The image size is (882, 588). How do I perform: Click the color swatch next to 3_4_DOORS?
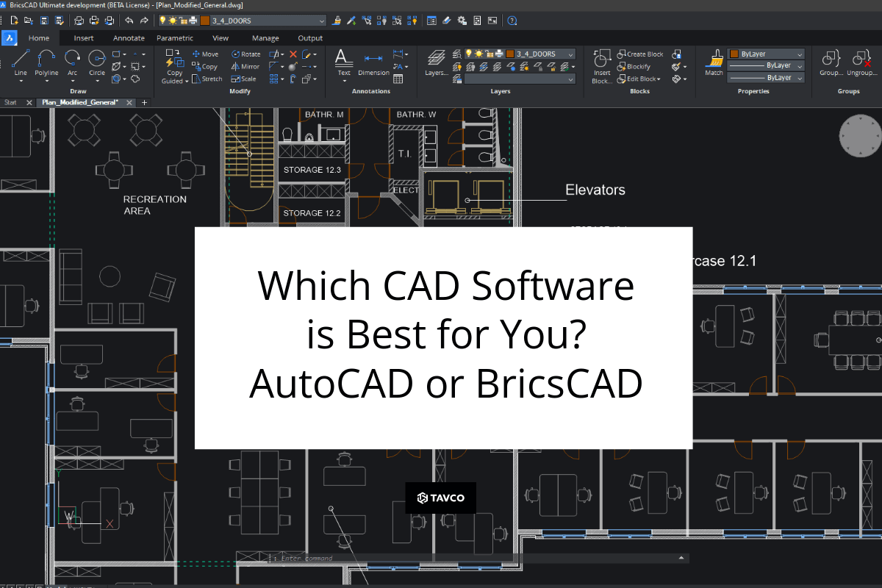pyautogui.click(x=510, y=54)
